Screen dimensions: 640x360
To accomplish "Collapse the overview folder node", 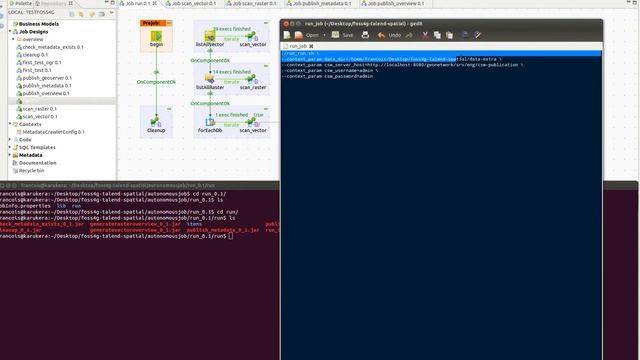I will pos(13,39).
